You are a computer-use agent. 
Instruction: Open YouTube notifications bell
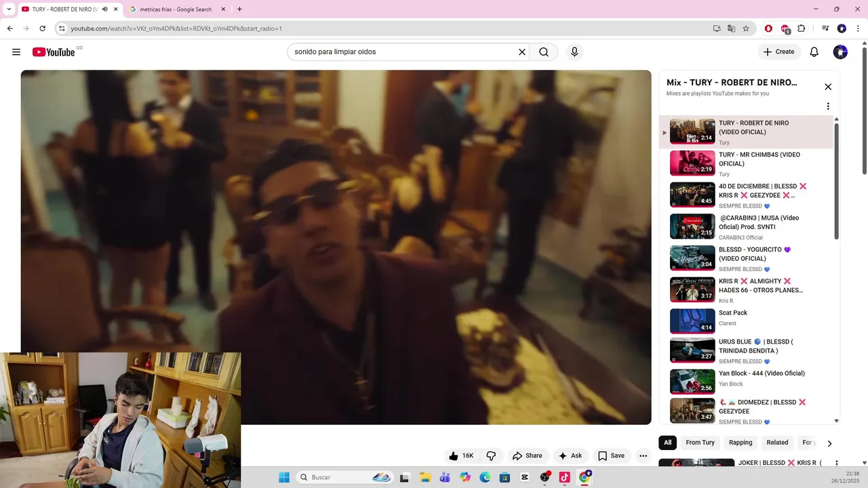point(814,52)
